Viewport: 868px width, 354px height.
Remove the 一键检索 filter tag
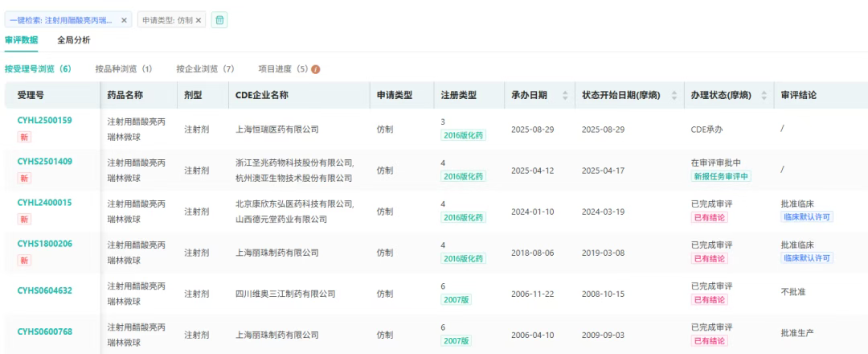(x=125, y=20)
